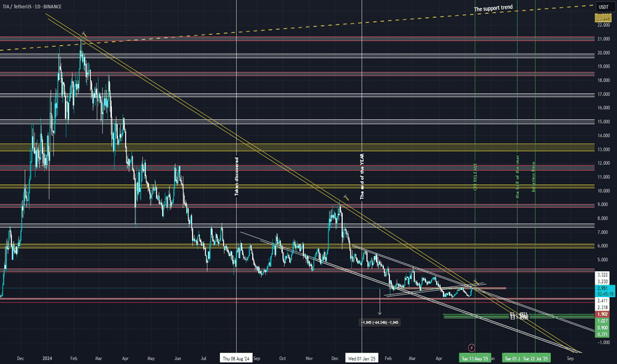The height and width of the screenshot is (364, 617).
Task: Click the green 1.027 price label
Action: click(x=602, y=321)
